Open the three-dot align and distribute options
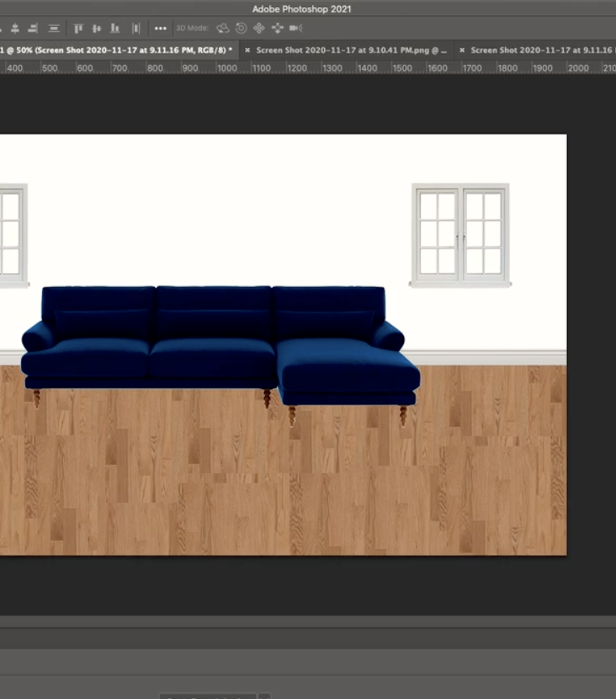The width and height of the screenshot is (616, 699). (x=160, y=28)
